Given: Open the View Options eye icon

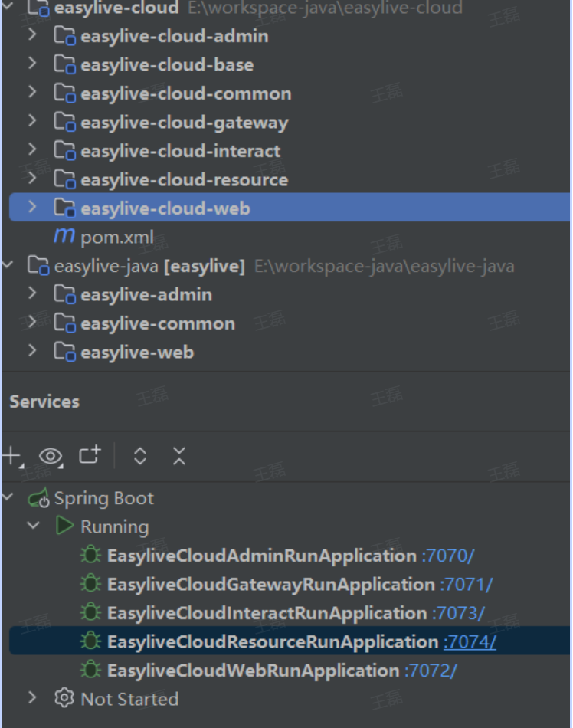Looking at the screenshot, I should (51, 457).
